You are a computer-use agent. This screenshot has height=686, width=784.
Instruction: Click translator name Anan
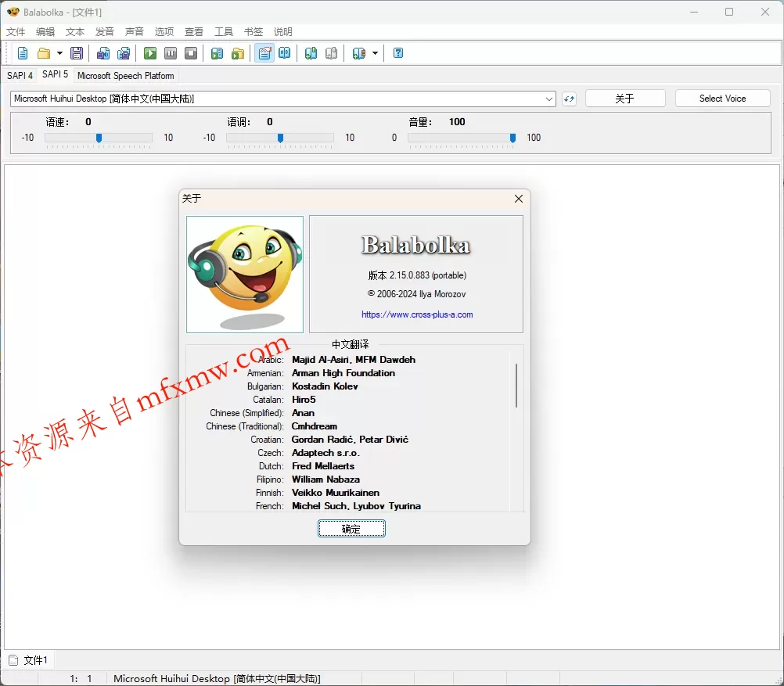[303, 413]
